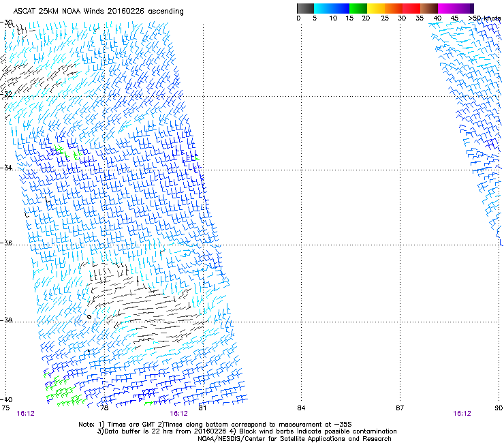504x443 pixels.
Task: Click the red 30-35 knot color segment
Action: tap(411, 8)
